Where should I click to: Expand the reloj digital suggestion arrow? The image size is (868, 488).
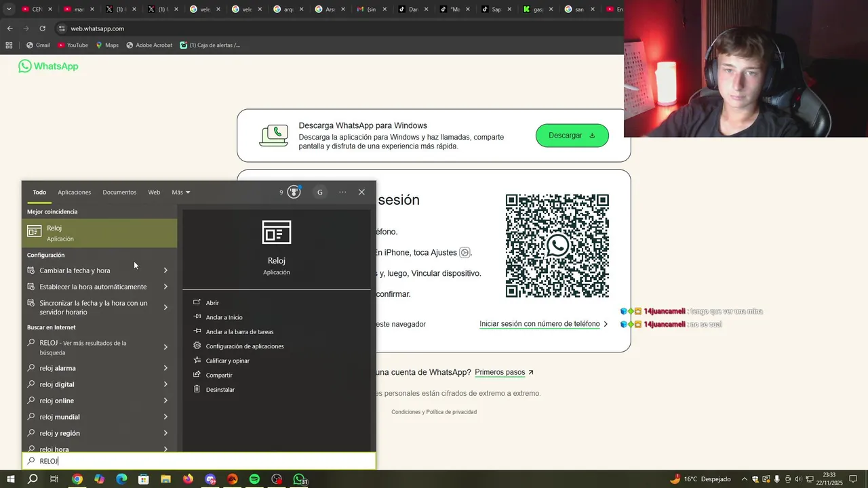pos(165,384)
